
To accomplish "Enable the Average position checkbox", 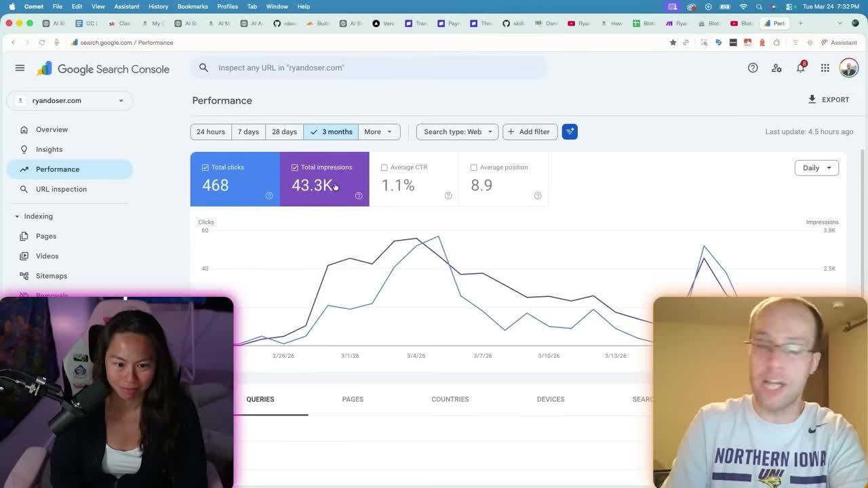I will (x=473, y=167).
